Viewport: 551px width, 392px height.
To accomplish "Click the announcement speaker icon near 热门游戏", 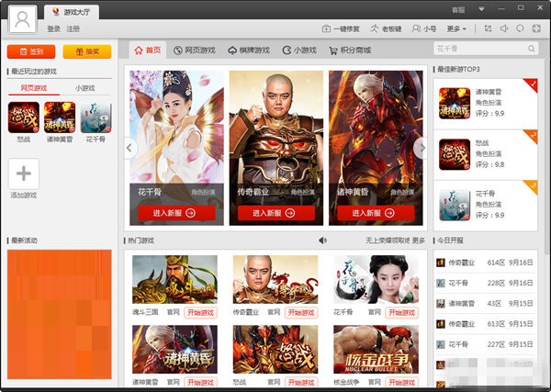I will click(322, 241).
